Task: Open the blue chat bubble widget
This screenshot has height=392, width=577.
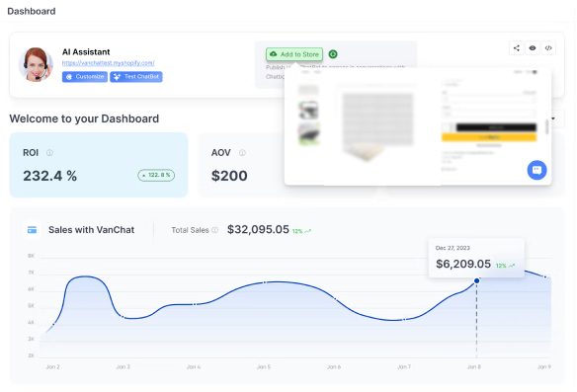Action: pos(536,170)
